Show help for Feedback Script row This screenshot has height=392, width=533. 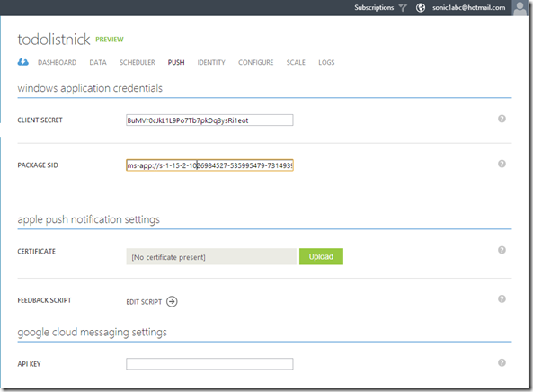502,298
